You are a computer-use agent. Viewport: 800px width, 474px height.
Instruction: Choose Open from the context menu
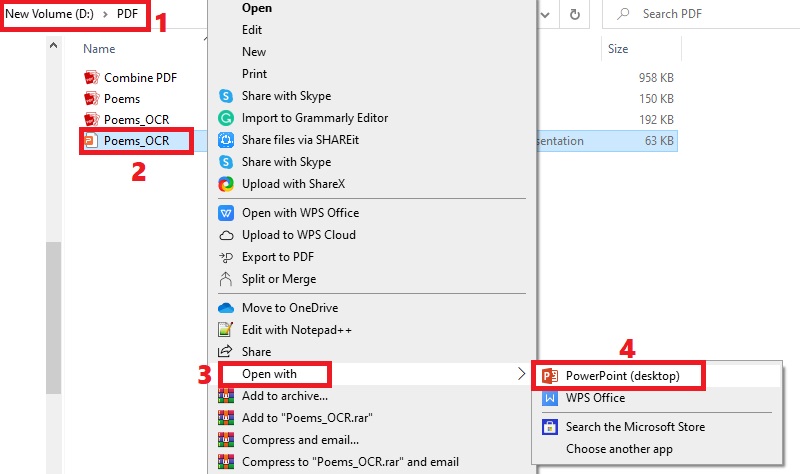[x=257, y=8]
